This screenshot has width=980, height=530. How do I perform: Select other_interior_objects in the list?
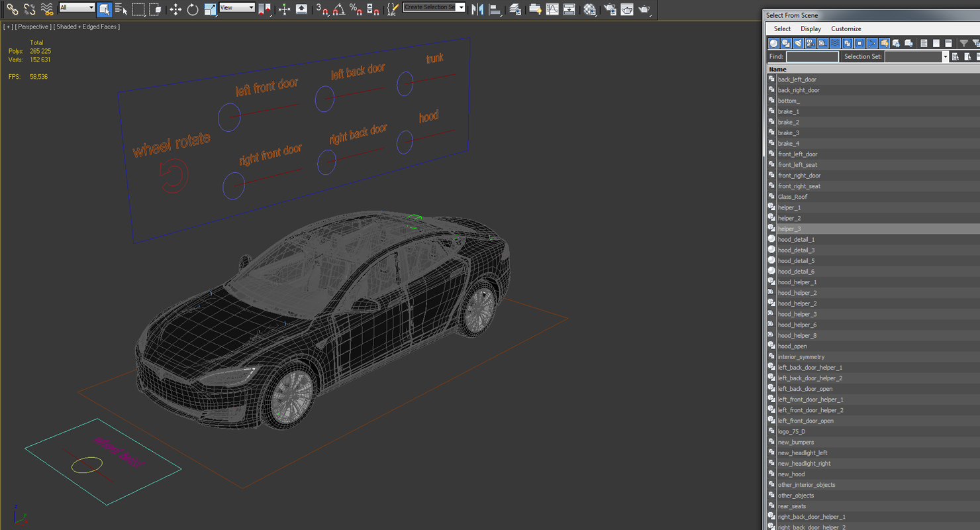pos(873,485)
